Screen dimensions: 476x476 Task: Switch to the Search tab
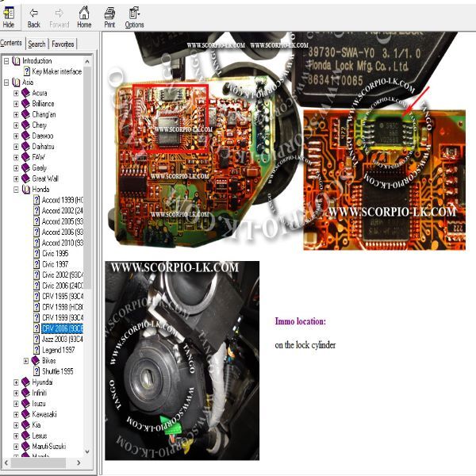(x=36, y=44)
